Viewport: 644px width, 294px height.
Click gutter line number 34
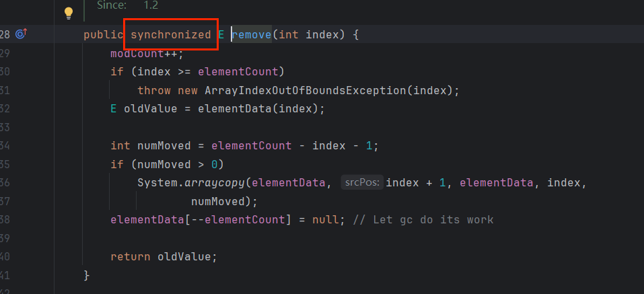coord(5,146)
